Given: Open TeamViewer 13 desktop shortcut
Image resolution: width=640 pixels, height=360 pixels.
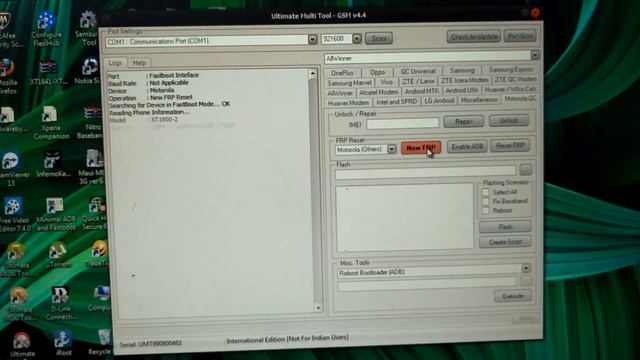Looking at the screenshot, I should (11, 168).
